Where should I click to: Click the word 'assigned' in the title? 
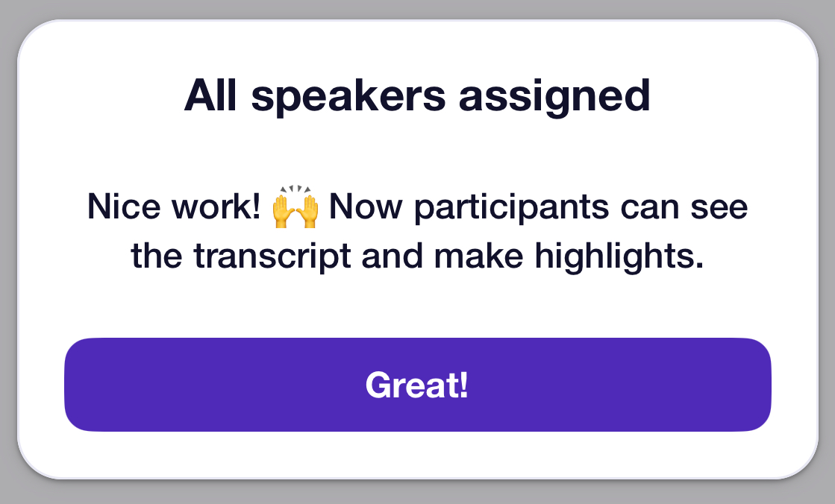click(554, 97)
